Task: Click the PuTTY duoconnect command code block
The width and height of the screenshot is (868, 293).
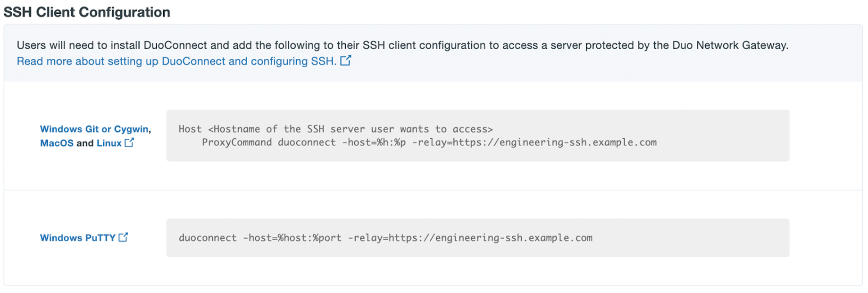Action: point(477,238)
